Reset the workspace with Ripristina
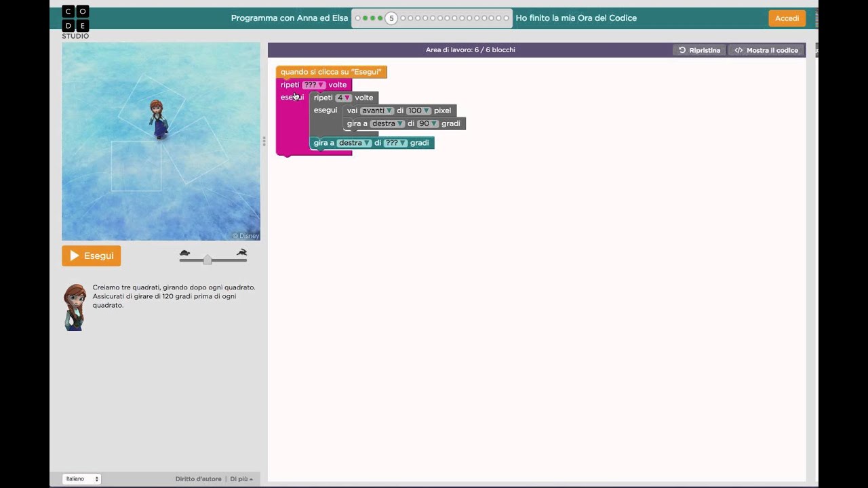This screenshot has width=868, height=488. click(699, 50)
